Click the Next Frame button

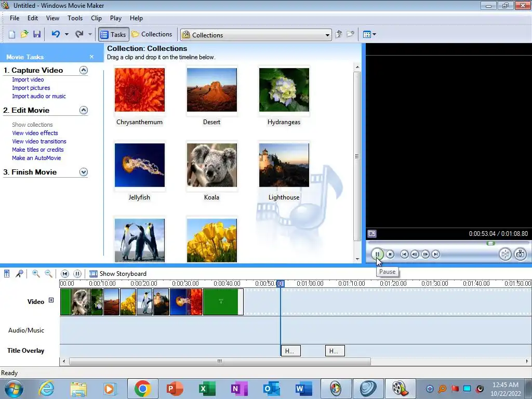tap(425, 254)
